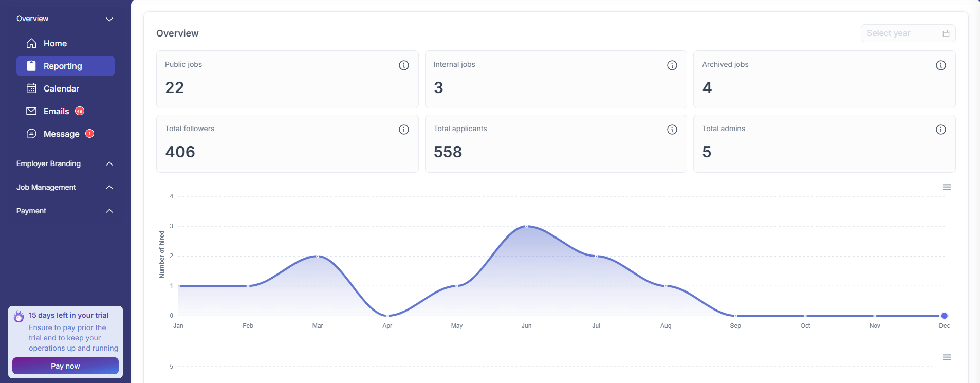Click the calendar icon in Select year field

[x=946, y=33]
